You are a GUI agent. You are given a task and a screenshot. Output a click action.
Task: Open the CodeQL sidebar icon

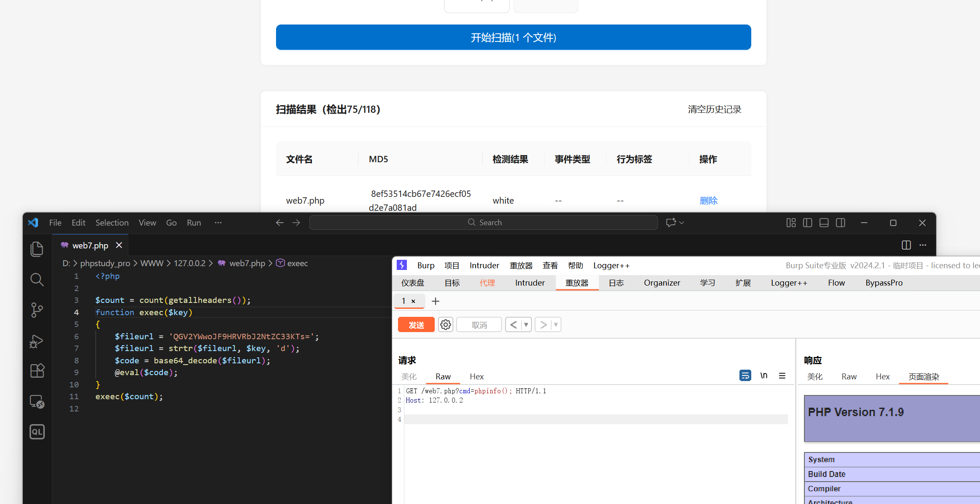[x=37, y=432]
